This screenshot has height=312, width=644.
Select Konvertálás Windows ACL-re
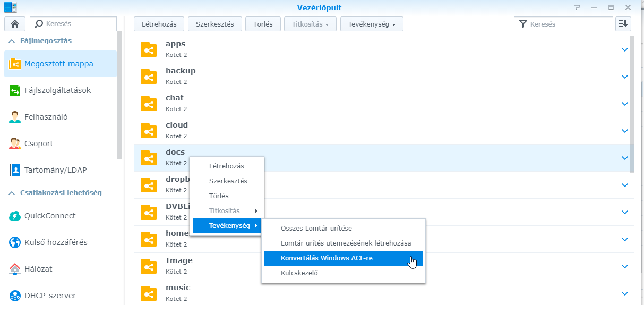pyautogui.click(x=344, y=258)
